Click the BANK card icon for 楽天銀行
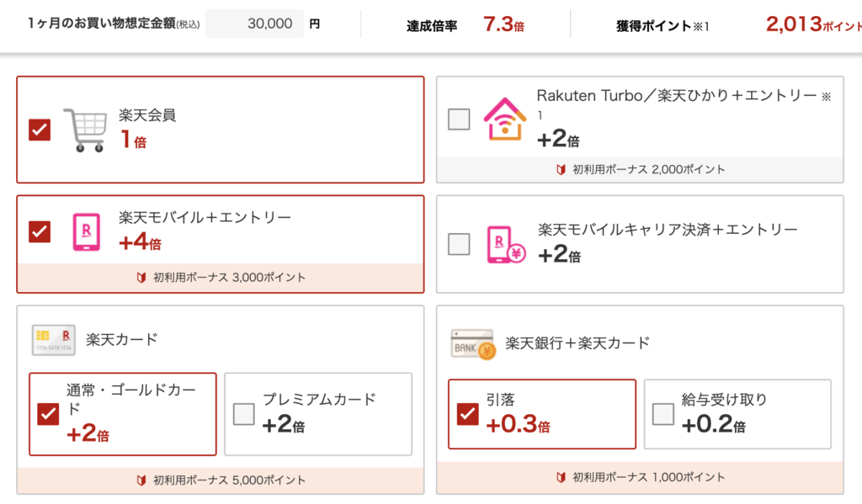Image resolution: width=862 pixels, height=504 pixels. pyautogui.click(x=473, y=344)
